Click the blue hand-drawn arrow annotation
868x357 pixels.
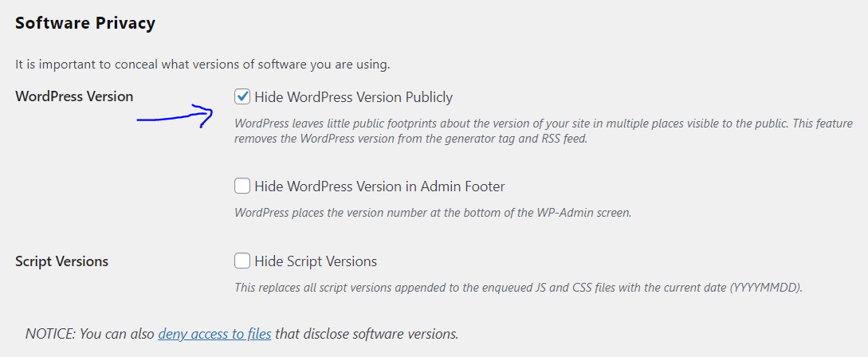(175, 118)
